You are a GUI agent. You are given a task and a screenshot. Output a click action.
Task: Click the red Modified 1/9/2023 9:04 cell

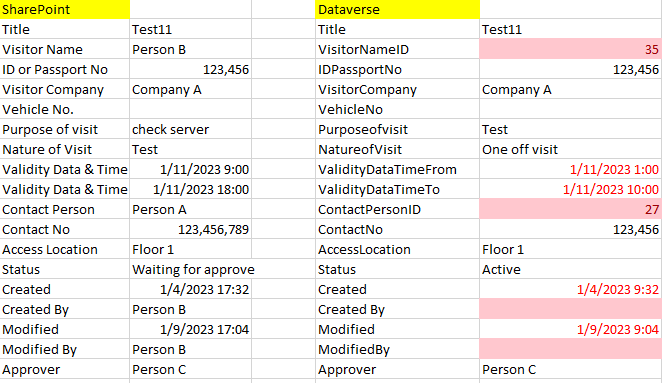click(571, 329)
